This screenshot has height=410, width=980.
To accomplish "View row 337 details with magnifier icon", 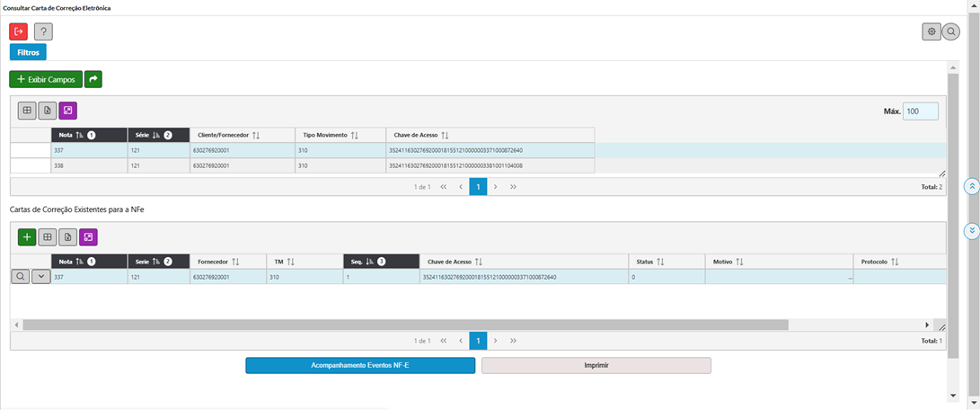I will [20, 277].
